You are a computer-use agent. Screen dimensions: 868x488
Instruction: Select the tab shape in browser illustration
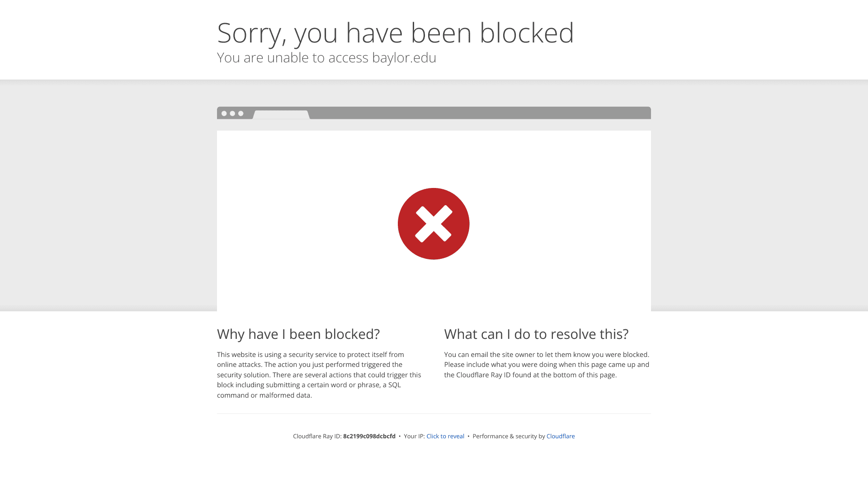point(281,115)
